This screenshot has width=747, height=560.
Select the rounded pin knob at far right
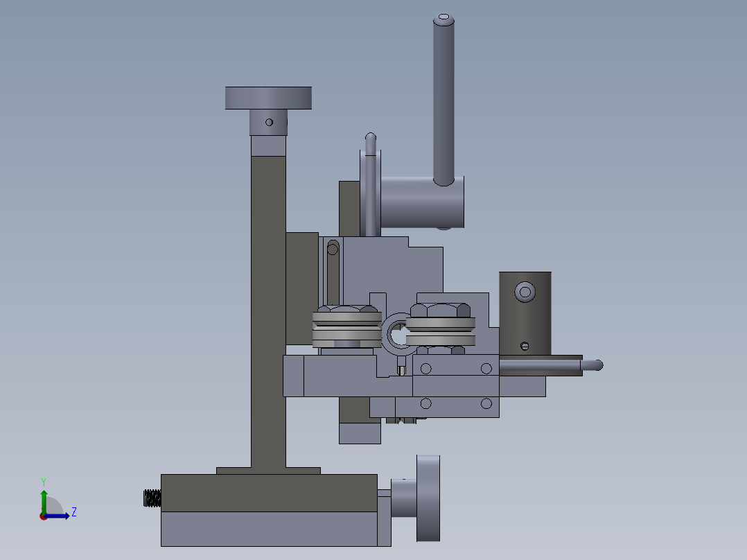[x=592, y=365]
